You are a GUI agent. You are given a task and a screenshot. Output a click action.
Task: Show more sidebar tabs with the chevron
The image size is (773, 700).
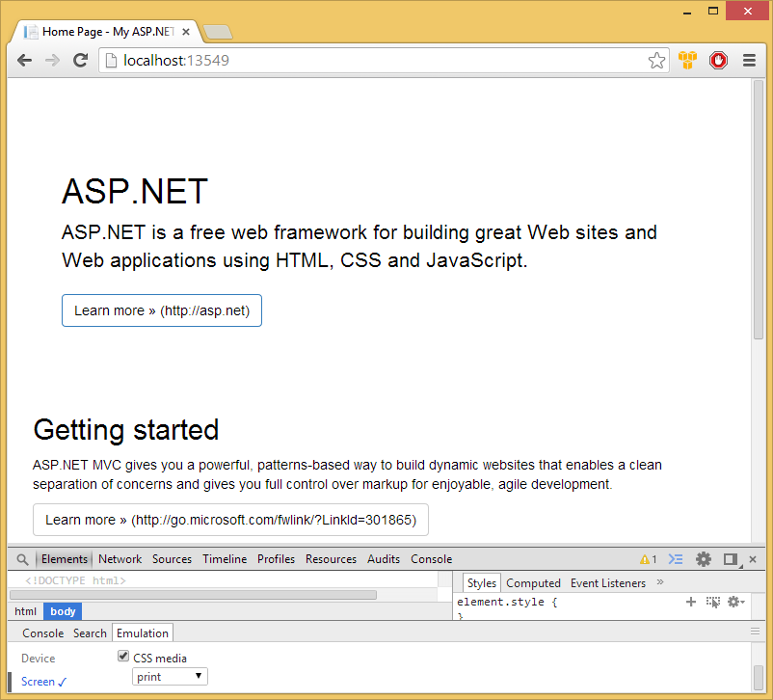pos(660,582)
